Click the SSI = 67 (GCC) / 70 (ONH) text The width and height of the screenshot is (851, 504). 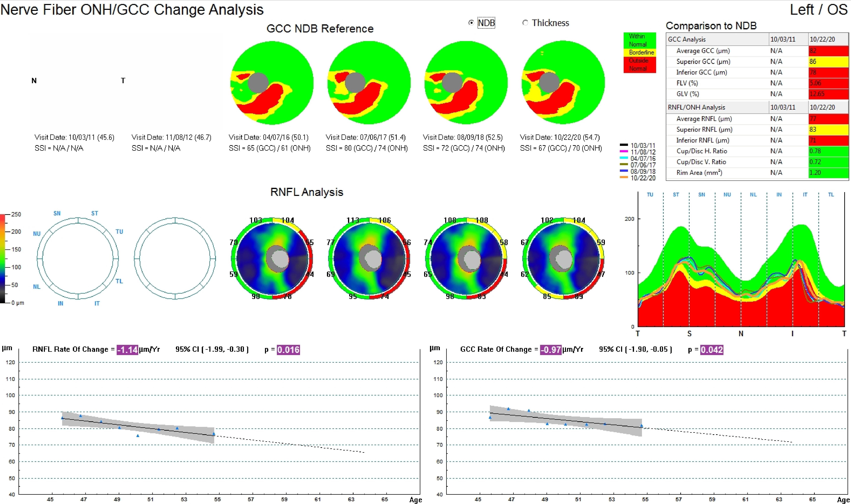(561, 148)
